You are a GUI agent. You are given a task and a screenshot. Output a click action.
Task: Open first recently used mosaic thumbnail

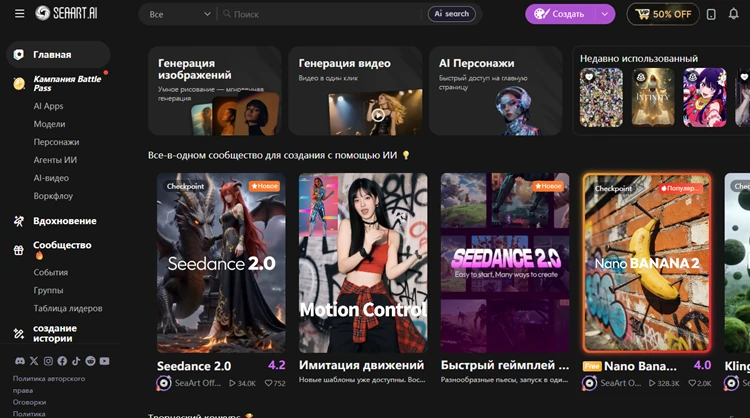pos(601,98)
